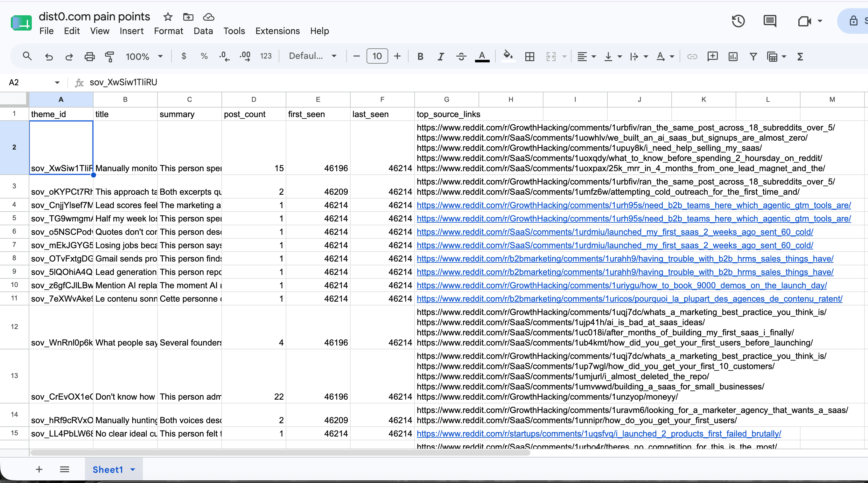Select column D header
The height and width of the screenshot is (483, 868).
(253, 99)
